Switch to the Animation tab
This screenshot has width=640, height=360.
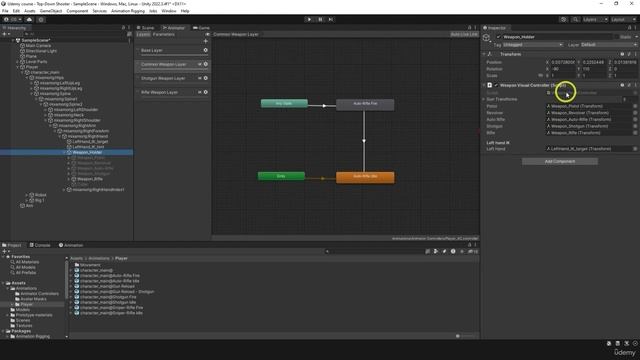pyautogui.click(x=71, y=245)
